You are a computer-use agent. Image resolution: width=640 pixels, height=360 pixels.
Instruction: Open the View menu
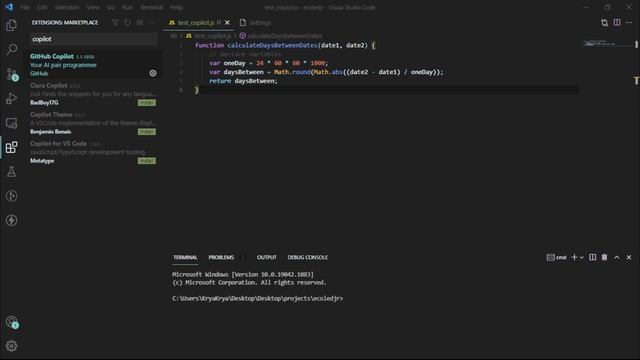[93, 7]
